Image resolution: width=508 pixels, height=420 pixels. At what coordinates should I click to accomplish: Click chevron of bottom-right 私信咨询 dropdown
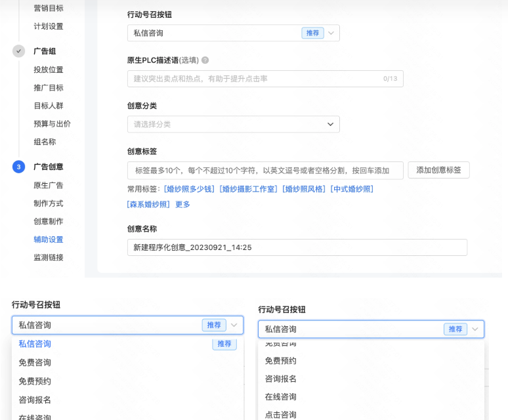pyautogui.click(x=475, y=329)
